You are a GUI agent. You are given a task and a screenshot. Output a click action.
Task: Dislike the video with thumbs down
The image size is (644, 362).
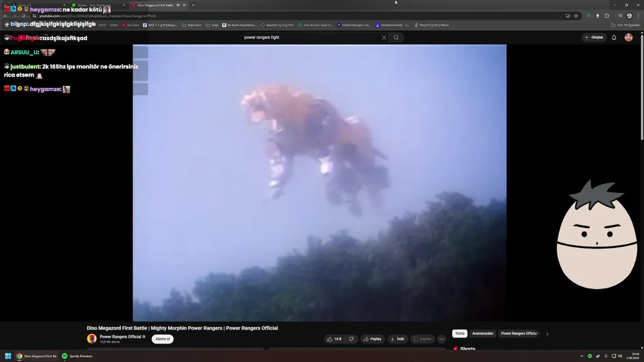[351, 339]
